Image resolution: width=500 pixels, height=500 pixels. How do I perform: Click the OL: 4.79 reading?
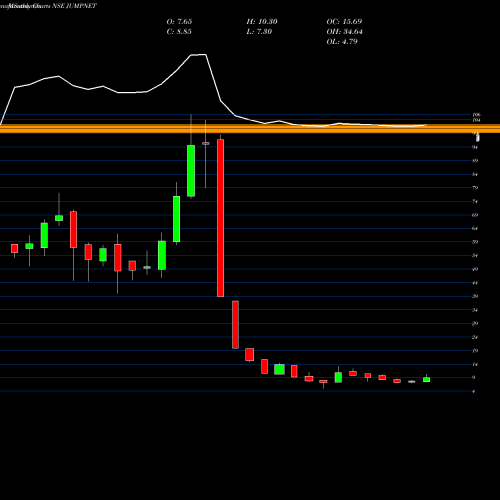point(342,42)
